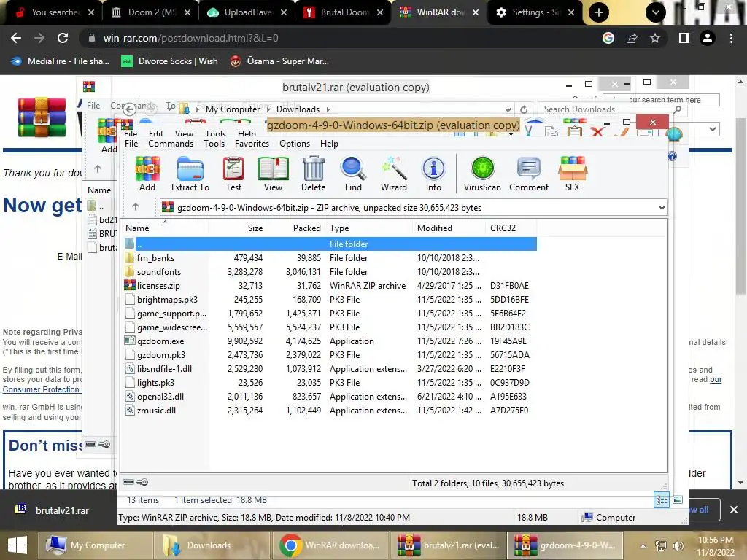Toggle Chrome side panel icon
The width and height of the screenshot is (747, 560).
click(x=684, y=38)
